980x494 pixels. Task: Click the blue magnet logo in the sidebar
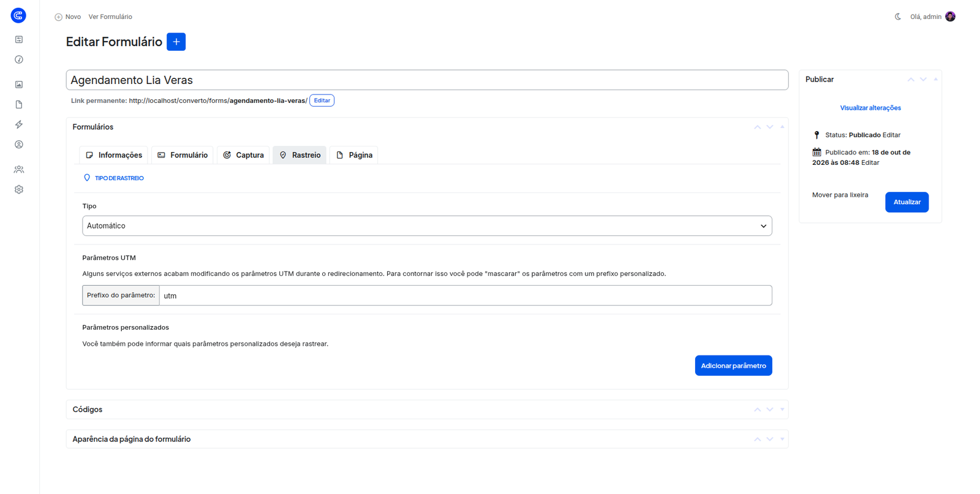18,15
